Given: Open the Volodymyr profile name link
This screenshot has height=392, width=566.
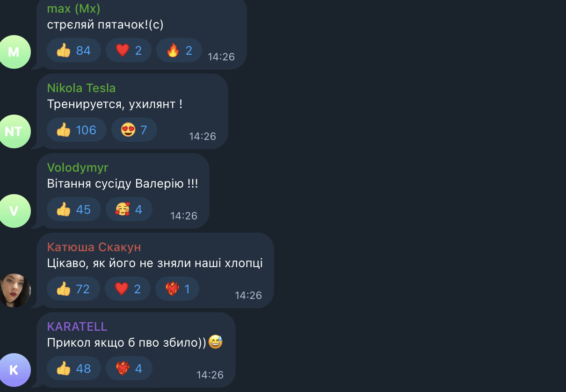Looking at the screenshot, I should 78,167.
